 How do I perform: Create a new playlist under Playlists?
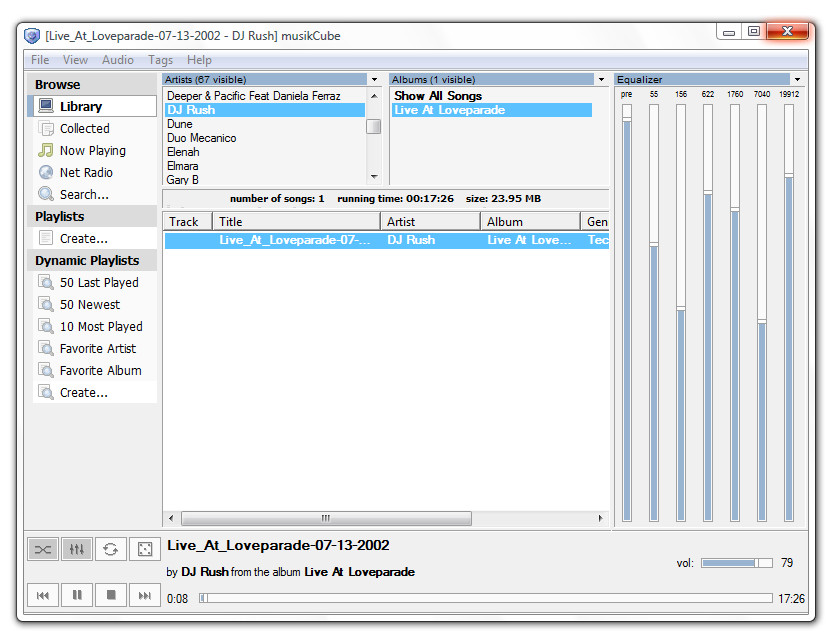coord(95,238)
